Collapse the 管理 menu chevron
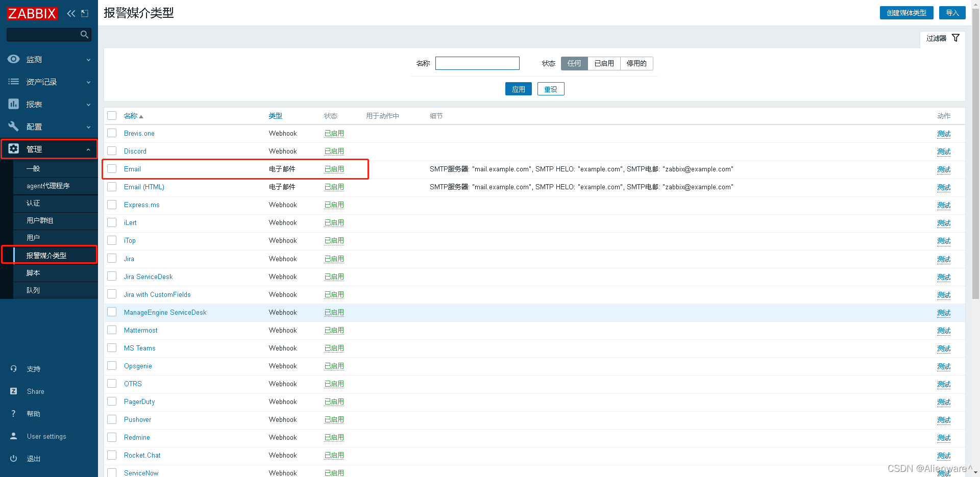Screen dimensions: 980x477 [x=88, y=149]
